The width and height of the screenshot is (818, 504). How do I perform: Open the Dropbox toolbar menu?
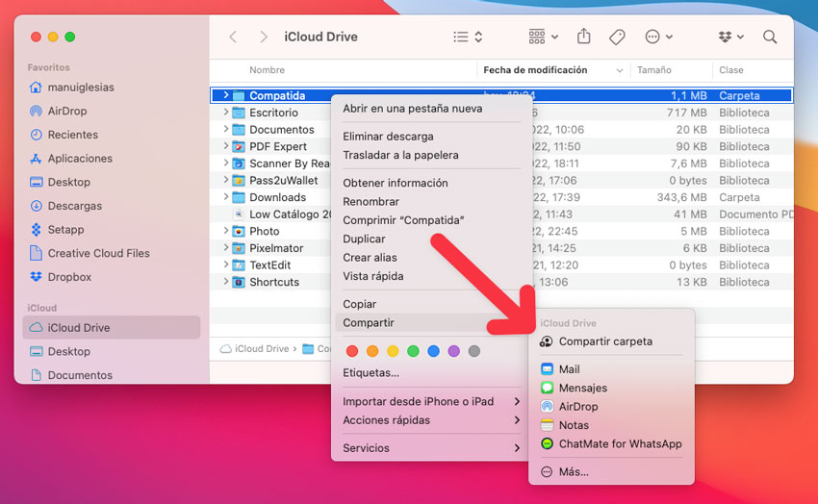coord(730,37)
